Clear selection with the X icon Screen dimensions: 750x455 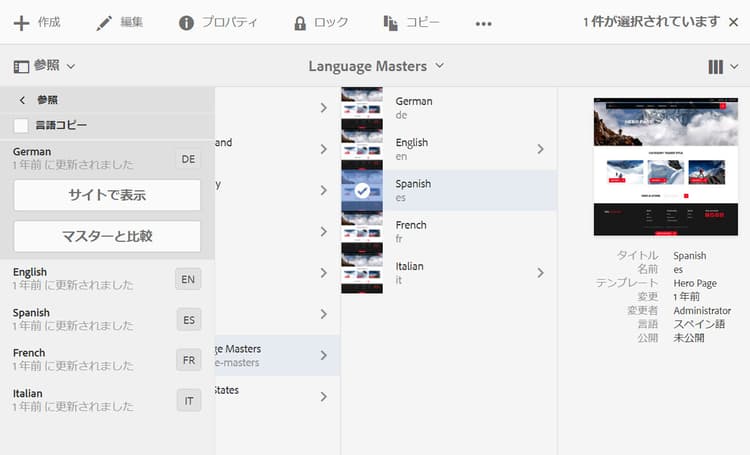(733, 22)
